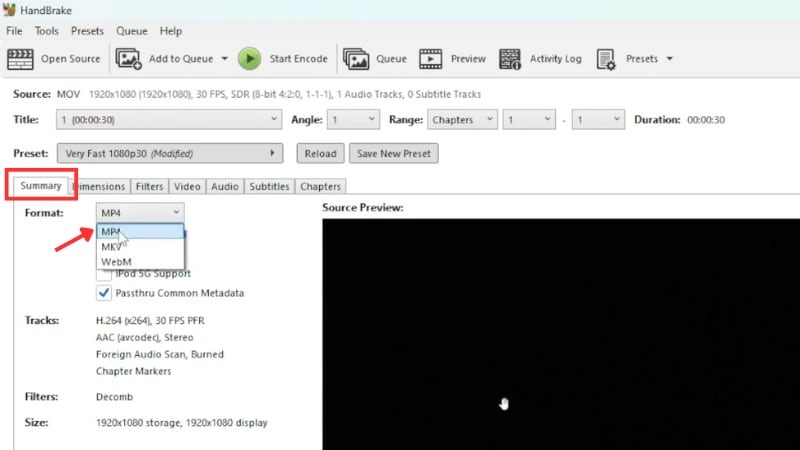Open the Presets menu in menu bar

click(x=87, y=31)
